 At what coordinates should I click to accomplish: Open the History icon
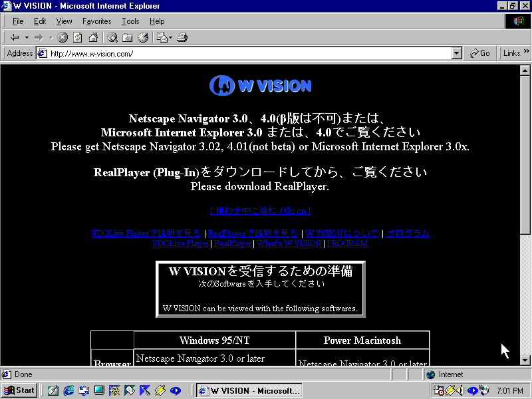coord(143,37)
